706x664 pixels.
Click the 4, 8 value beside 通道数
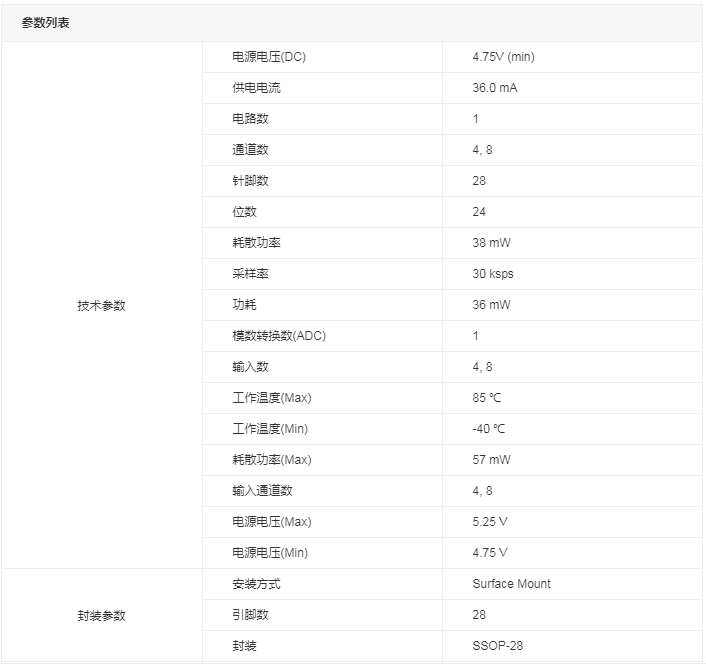pos(482,150)
